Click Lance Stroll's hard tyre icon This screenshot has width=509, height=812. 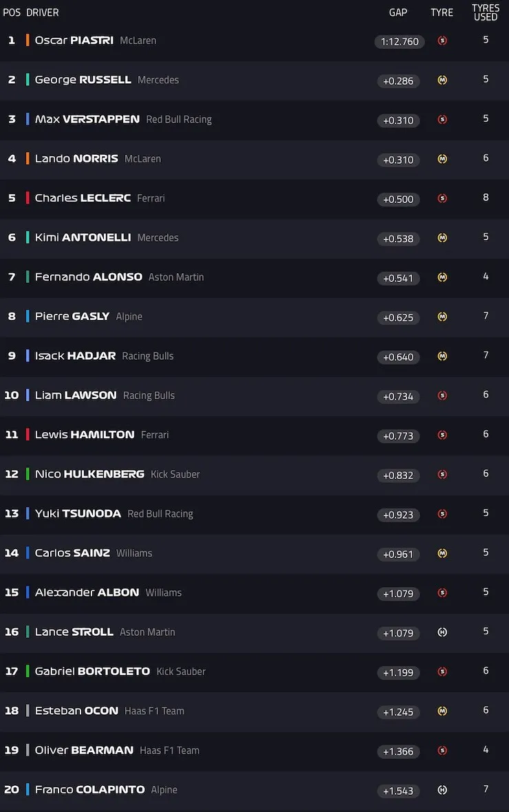click(442, 632)
